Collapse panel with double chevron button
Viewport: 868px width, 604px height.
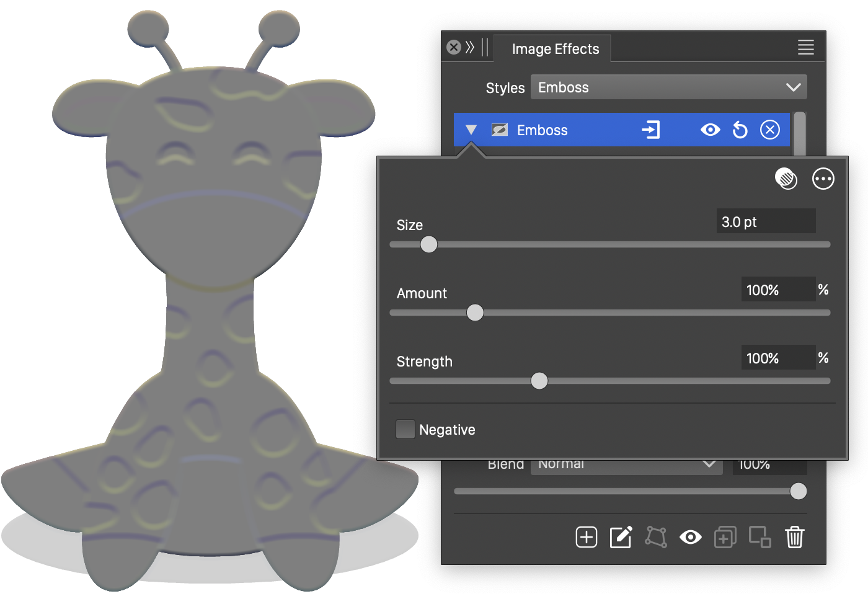[x=470, y=48]
